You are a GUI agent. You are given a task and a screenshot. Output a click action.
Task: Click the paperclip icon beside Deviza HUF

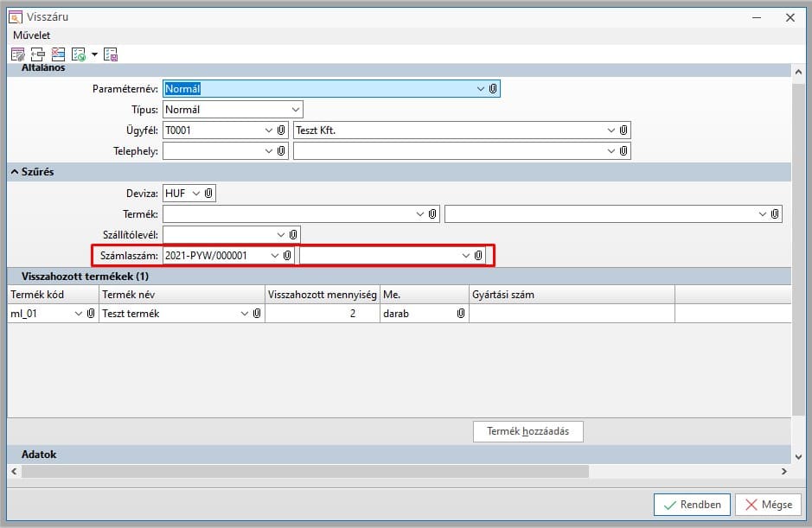(208, 194)
